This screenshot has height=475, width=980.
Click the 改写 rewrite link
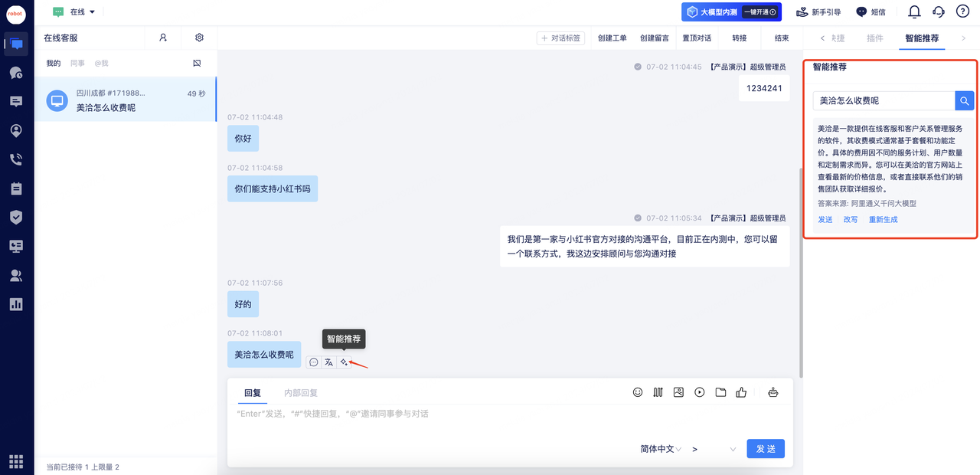851,220
